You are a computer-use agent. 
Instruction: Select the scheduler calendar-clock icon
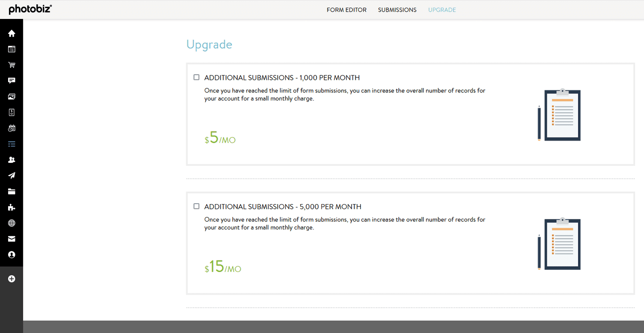(x=12, y=128)
